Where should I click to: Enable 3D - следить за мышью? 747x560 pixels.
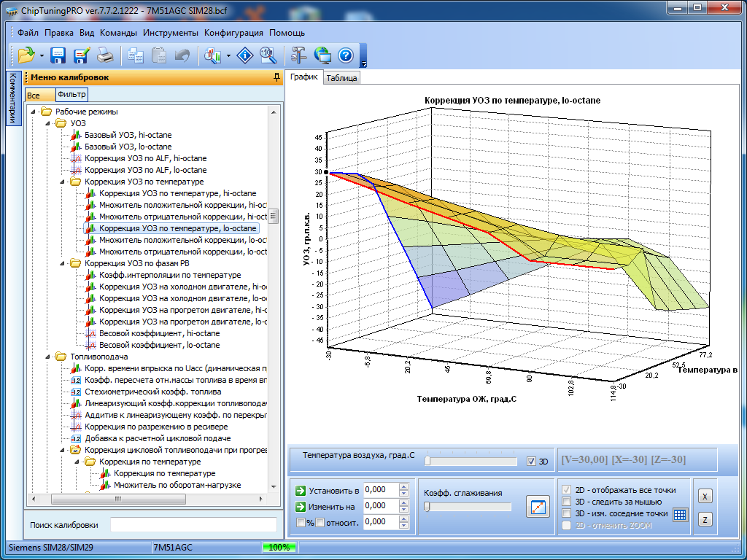click(x=566, y=502)
